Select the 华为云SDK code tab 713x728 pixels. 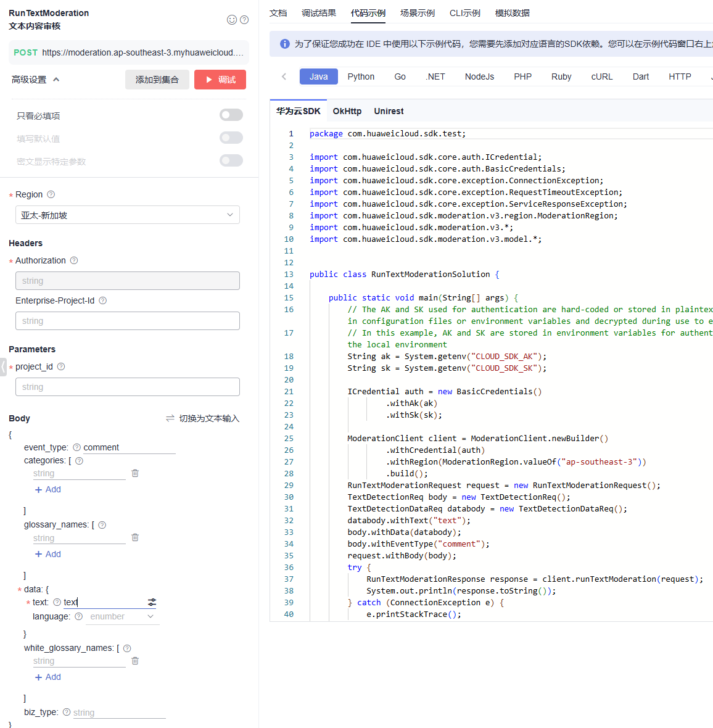[x=298, y=112]
